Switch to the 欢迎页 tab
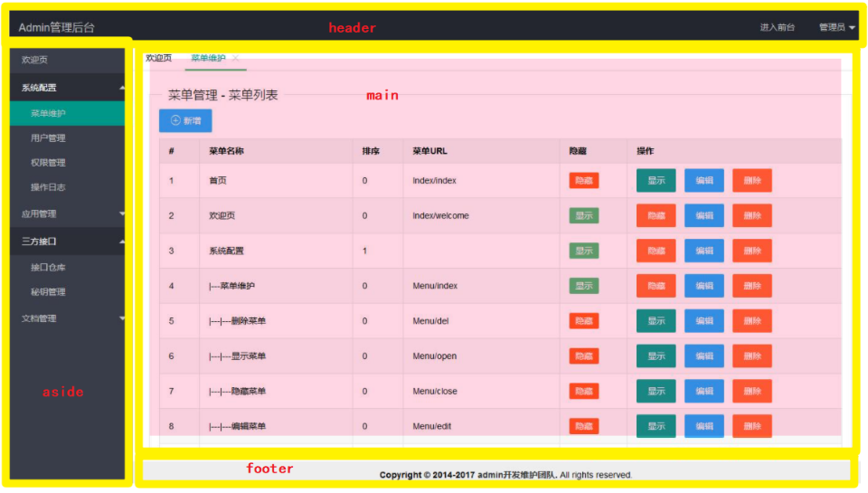868x493 pixels. (159, 58)
